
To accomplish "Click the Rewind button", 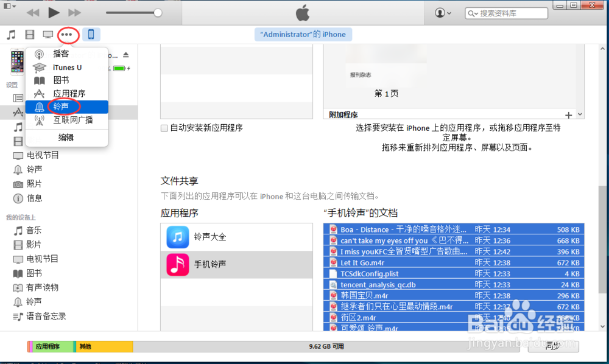I will pos(33,13).
